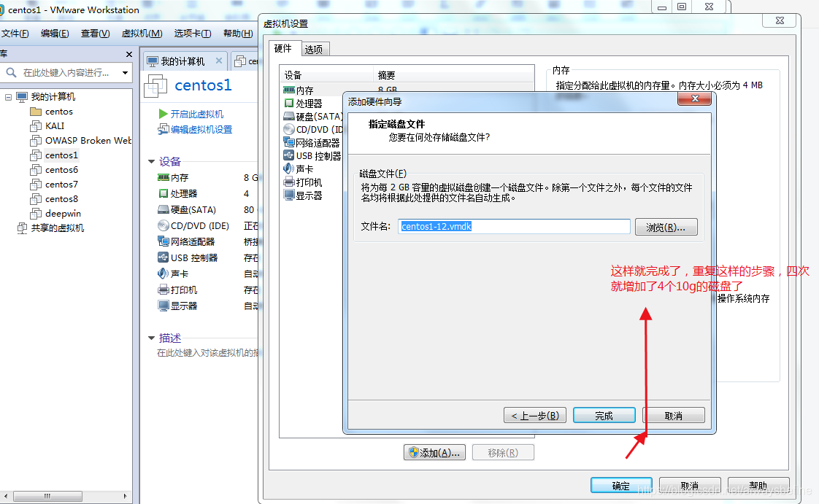The width and height of the screenshot is (819, 504).
Task: Click 处理器 device in centos1 summary
Action: 177,194
